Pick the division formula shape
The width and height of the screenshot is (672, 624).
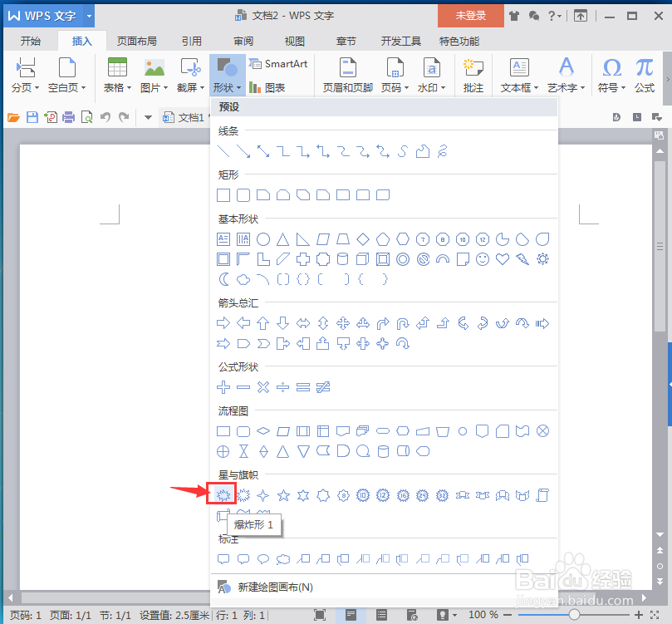click(283, 387)
